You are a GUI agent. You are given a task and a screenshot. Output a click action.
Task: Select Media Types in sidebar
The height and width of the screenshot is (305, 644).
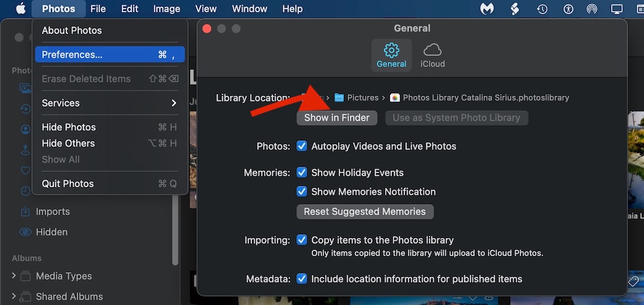coord(64,276)
